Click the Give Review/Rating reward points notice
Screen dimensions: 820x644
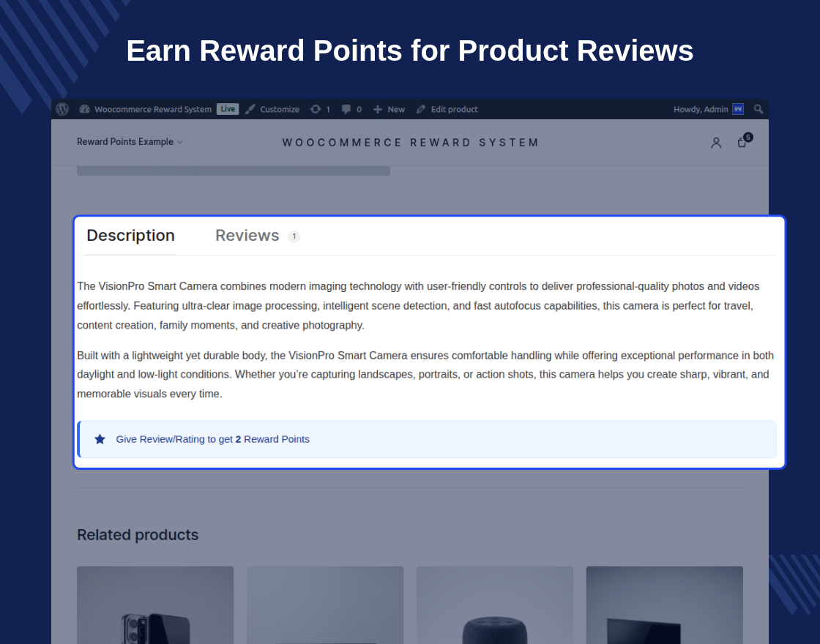click(x=427, y=439)
